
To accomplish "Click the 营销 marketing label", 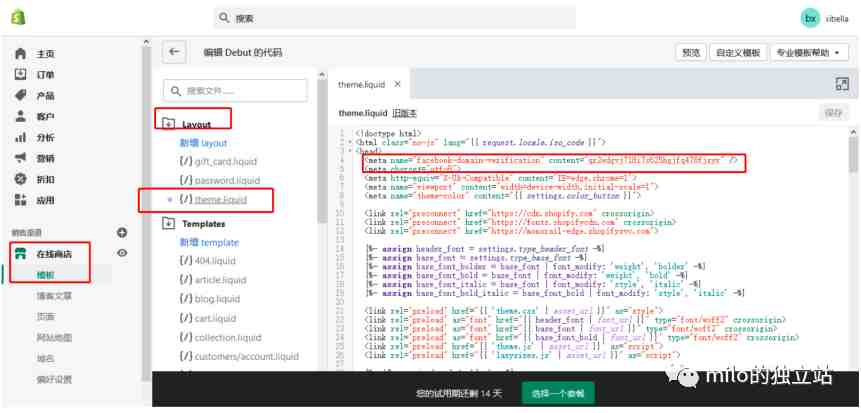I will pyautogui.click(x=46, y=158).
